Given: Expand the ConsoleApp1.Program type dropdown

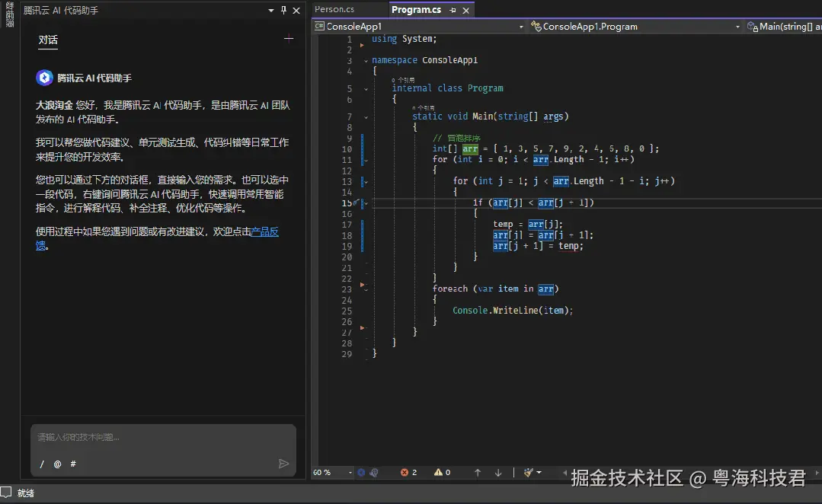Looking at the screenshot, I should tap(737, 27).
